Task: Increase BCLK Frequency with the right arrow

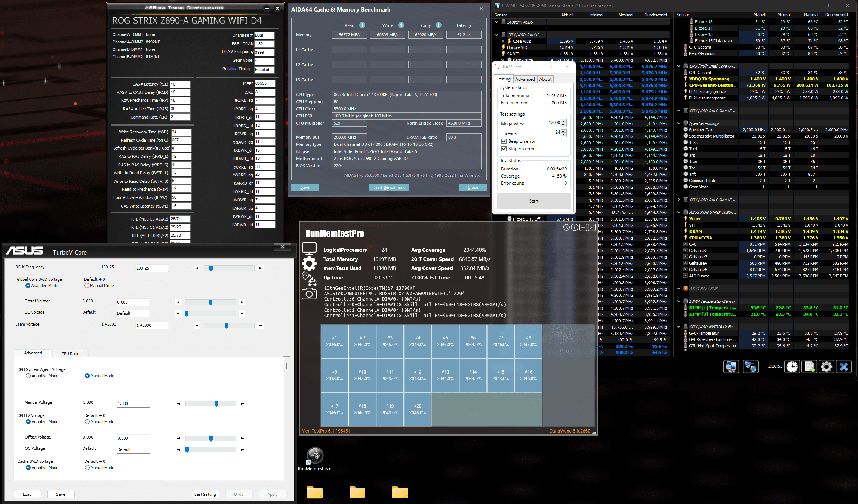Action: coord(261,268)
